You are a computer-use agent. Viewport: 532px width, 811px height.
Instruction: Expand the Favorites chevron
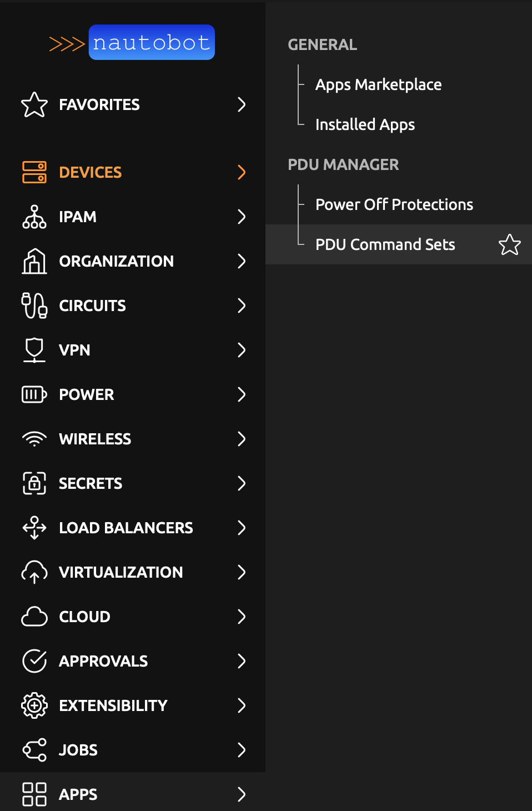click(x=242, y=104)
